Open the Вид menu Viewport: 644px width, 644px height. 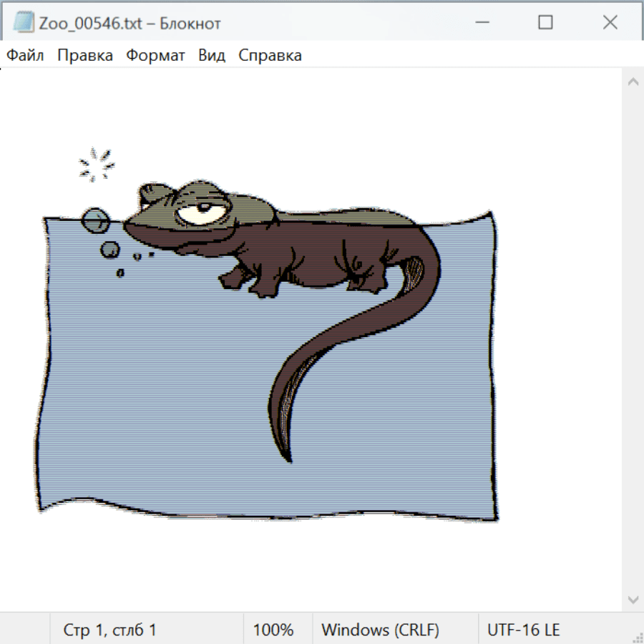tap(211, 56)
